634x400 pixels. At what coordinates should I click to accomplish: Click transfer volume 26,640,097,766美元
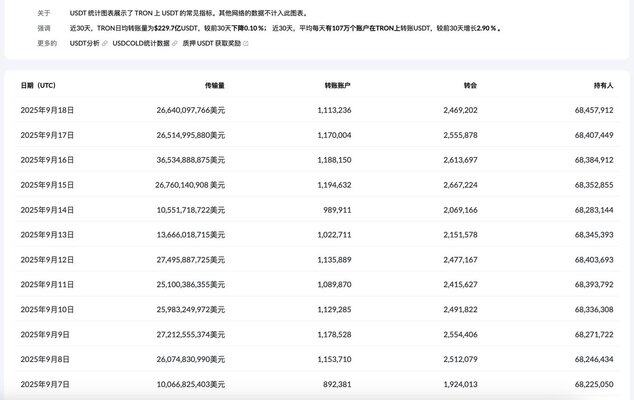pos(190,110)
